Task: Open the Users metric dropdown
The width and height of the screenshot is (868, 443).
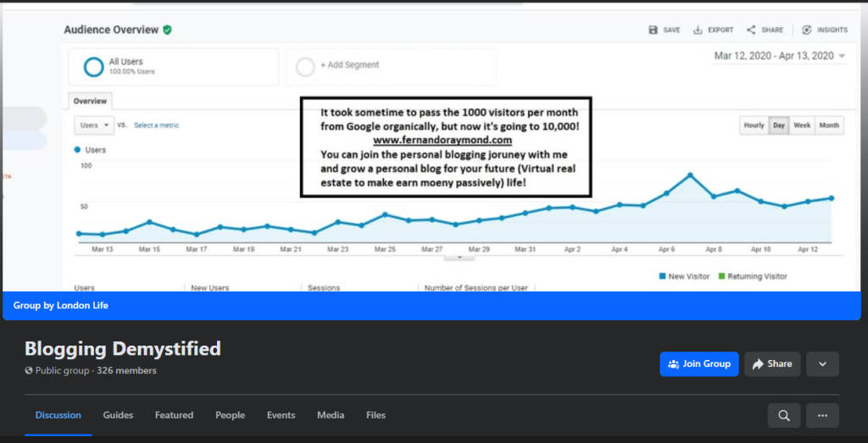Action: click(94, 125)
